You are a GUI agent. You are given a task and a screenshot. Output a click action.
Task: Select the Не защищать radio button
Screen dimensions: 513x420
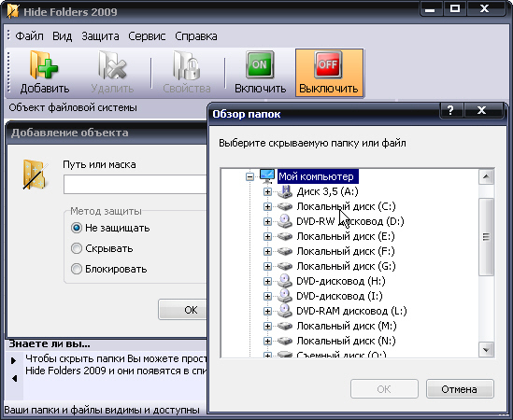[x=77, y=228]
